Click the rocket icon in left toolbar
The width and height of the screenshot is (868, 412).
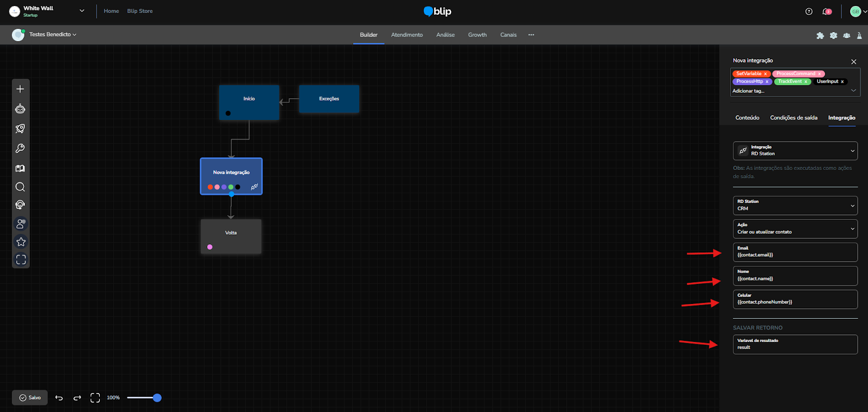pos(20,129)
